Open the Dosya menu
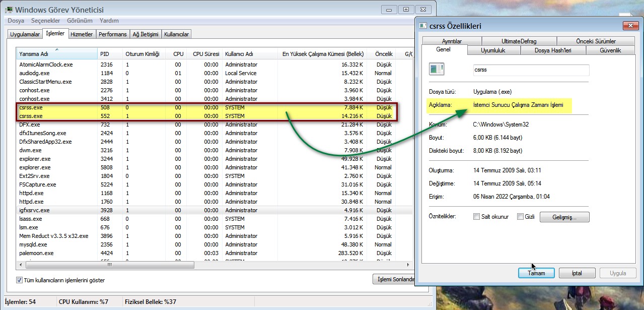The image size is (644, 310). click(16, 21)
